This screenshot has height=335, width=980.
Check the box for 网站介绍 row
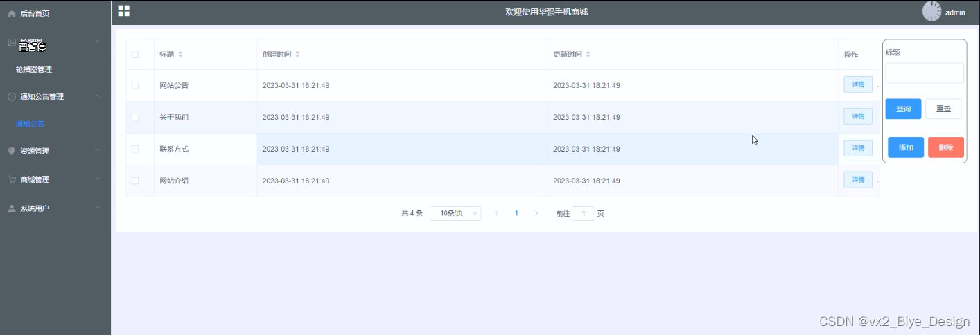(135, 181)
